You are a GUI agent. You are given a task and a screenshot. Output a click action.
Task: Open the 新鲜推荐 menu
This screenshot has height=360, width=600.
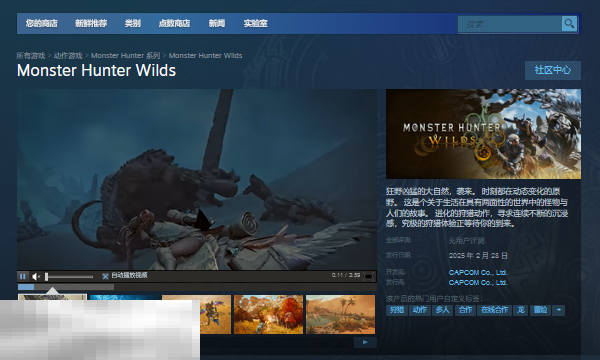(91, 23)
